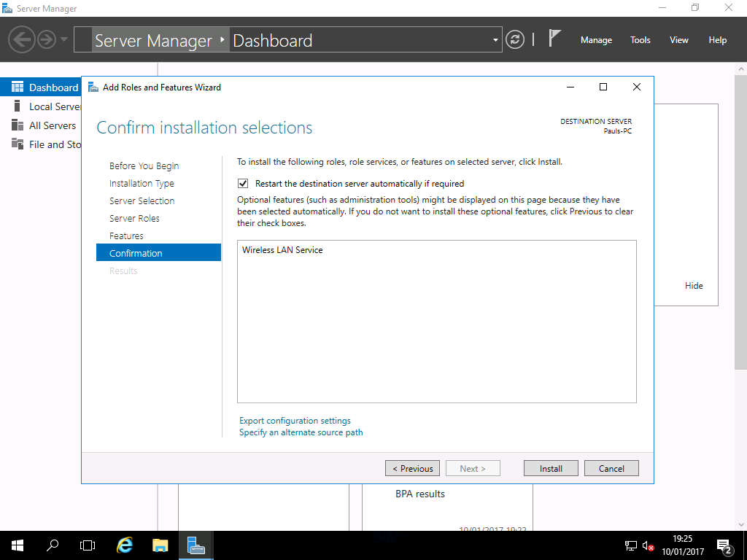Click the muted volume tray icon
The image size is (747, 560).
click(648, 545)
